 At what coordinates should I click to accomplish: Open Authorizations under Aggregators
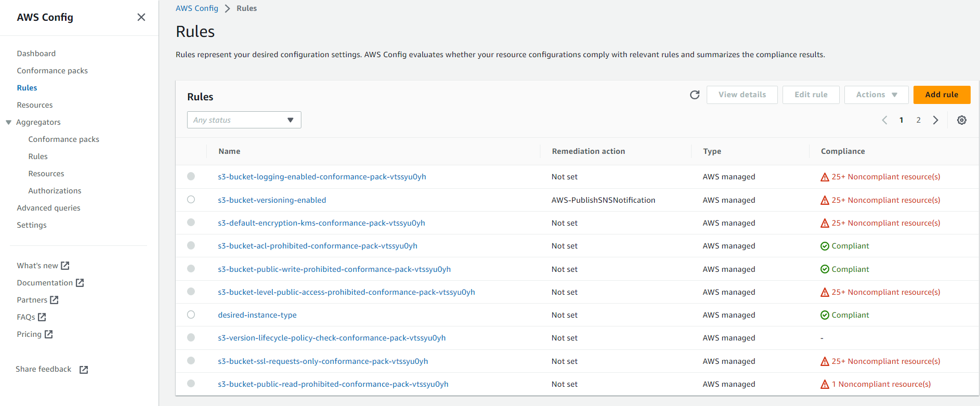(55, 191)
